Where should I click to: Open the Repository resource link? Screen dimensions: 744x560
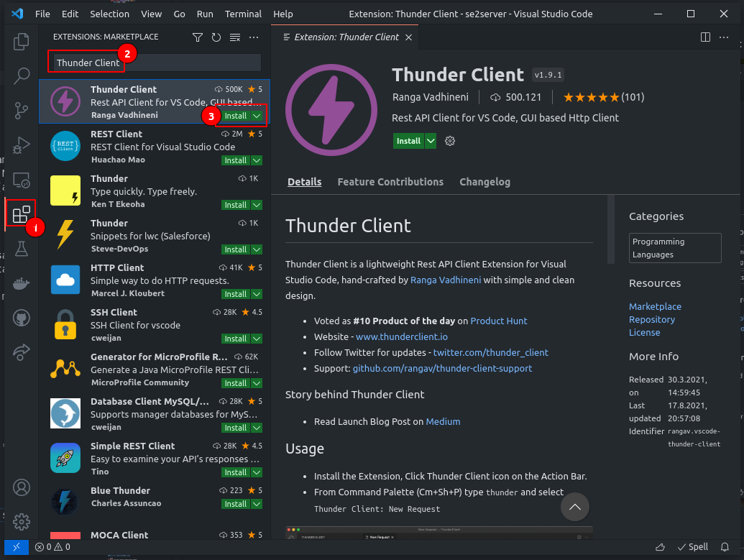point(651,319)
